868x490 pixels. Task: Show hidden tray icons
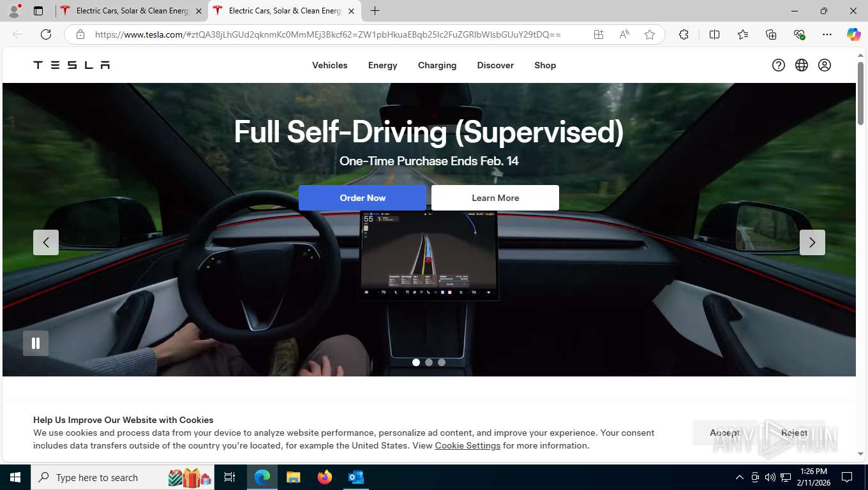point(740,477)
